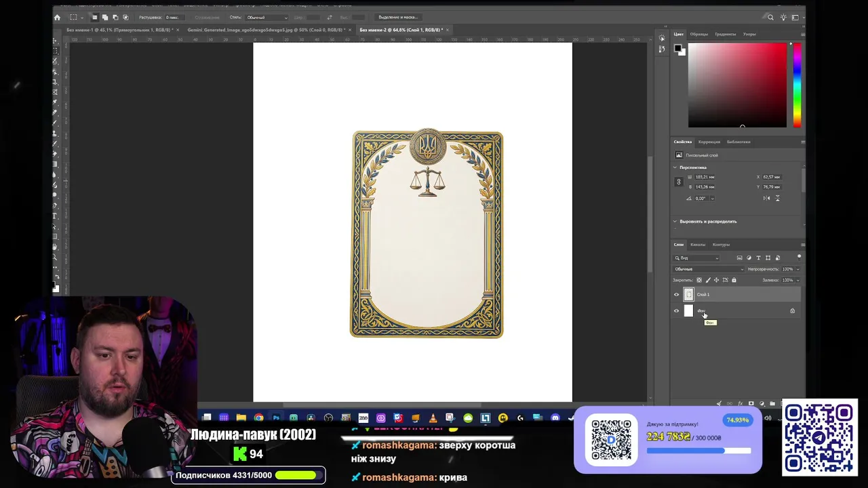Click the Выделение и маска button
The image size is (868, 488).
(x=398, y=17)
